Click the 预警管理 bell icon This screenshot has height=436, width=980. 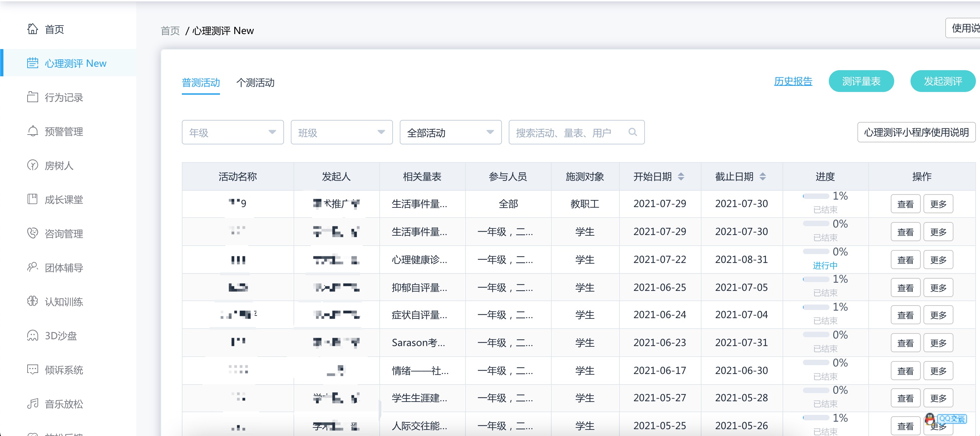coord(32,131)
